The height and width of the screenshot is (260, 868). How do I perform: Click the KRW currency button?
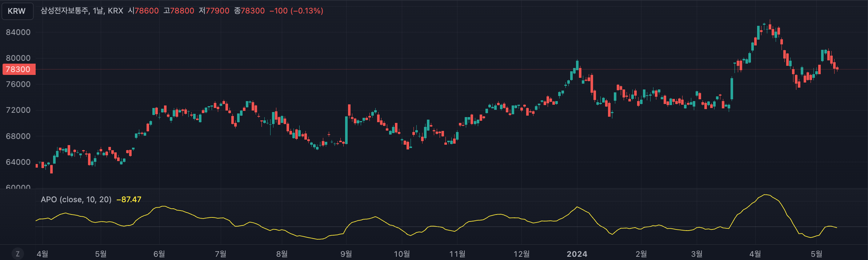pyautogui.click(x=17, y=11)
